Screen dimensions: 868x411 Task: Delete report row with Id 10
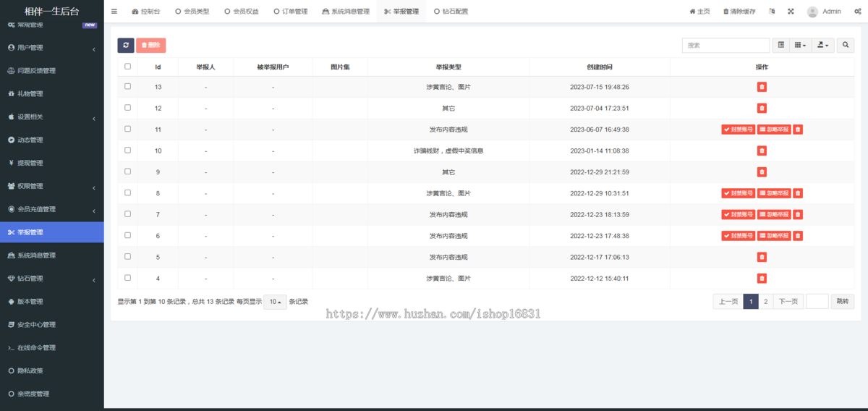click(762, 151)
